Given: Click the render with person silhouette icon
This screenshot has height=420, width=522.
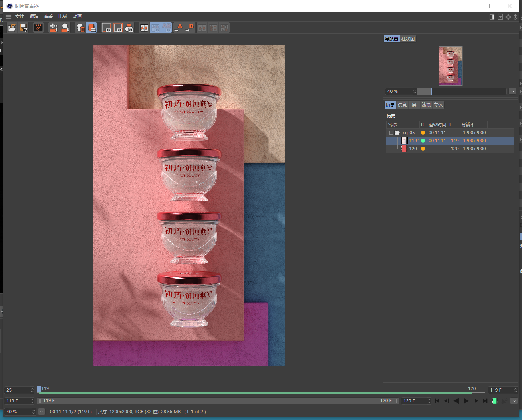Looking at the screenshot, I should point(65,28).
